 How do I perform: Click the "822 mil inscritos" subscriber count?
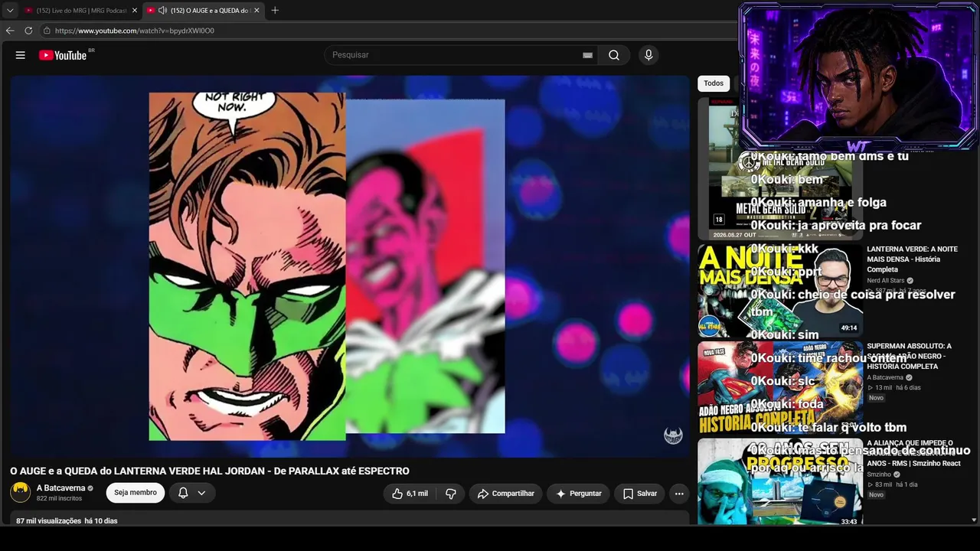click(59, 499)
